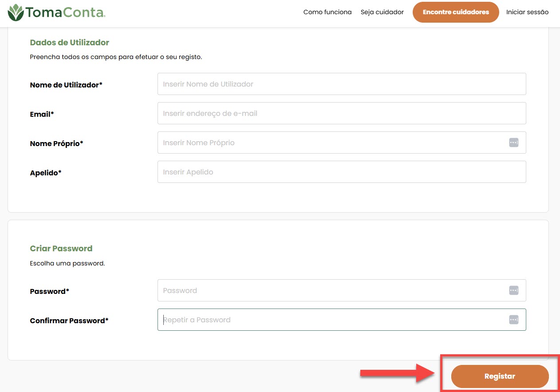
Task: Click the Dados de Utilizador heading
Action: point(70,43)
